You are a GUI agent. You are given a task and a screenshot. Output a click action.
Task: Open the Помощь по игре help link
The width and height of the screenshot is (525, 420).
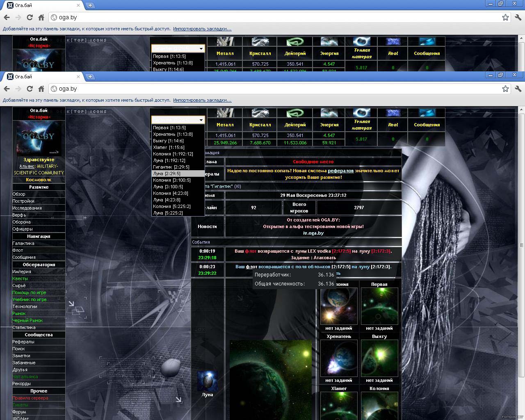29,292
